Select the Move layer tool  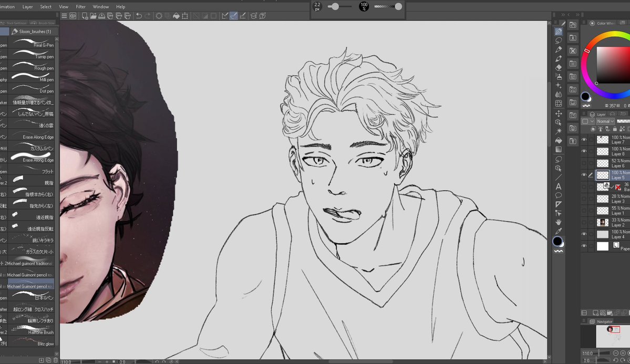(x=559, y=113)
